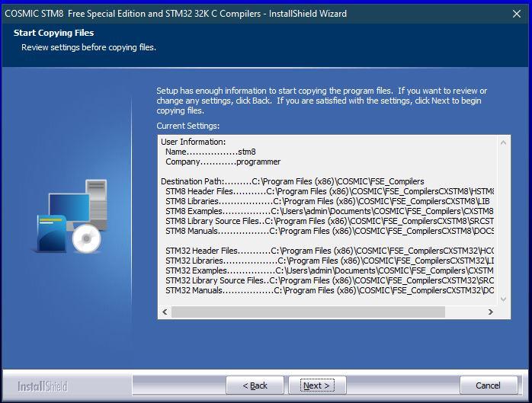Click the 'STM32 Libraries' line
Image resolution: width=532 pixels, height=403 pixels.
point(329,261)
